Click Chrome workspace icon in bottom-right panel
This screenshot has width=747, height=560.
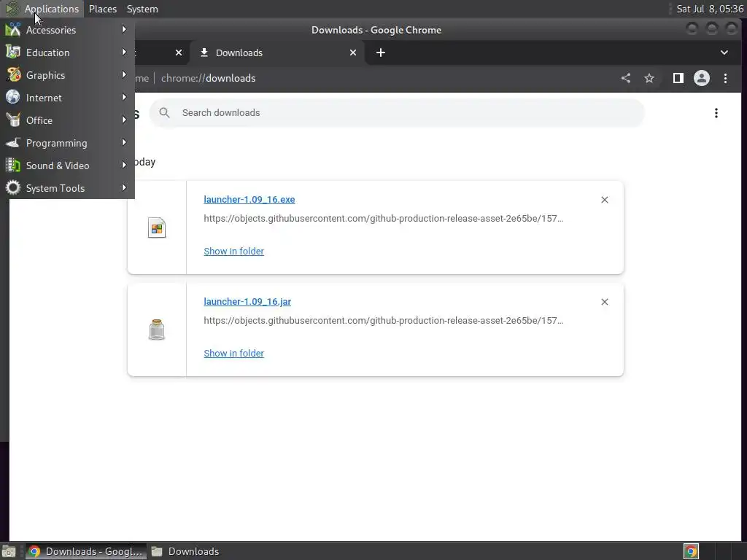(691, 551)
